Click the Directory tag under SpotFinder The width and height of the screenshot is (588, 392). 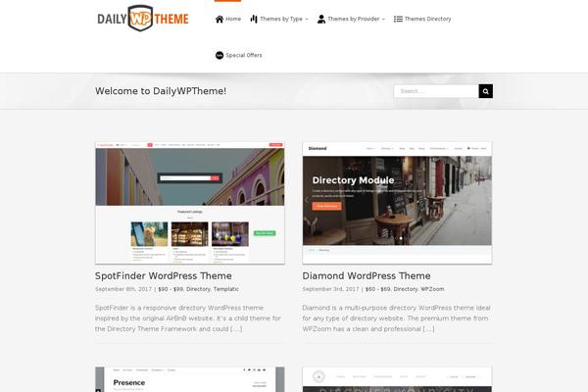click(198, 289)
